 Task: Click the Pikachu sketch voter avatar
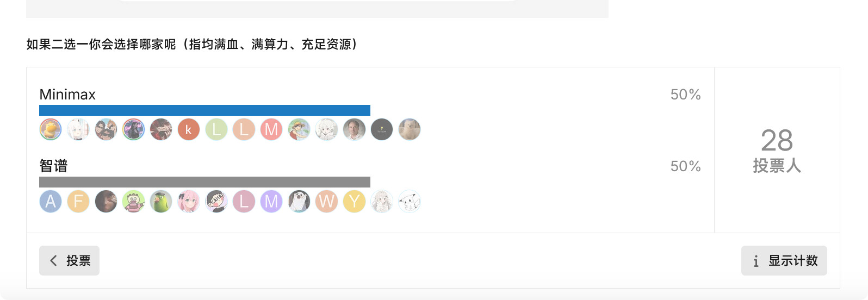tap(410, 202)
